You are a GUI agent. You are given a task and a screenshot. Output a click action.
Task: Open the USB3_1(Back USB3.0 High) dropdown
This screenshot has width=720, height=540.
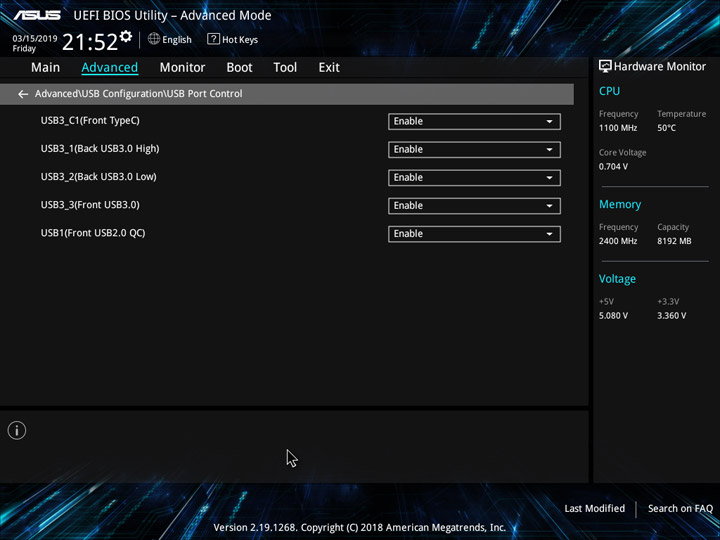click(x=474, y=149)
